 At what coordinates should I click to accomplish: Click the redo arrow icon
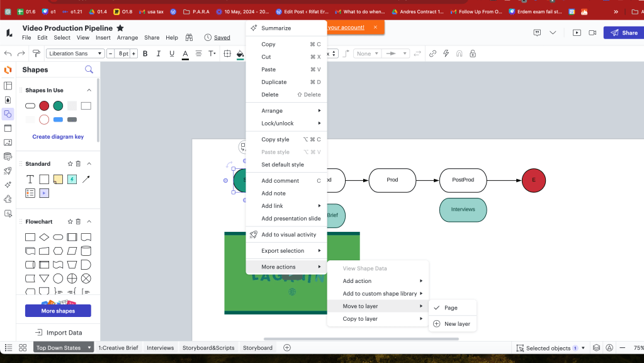coord(21,54)
